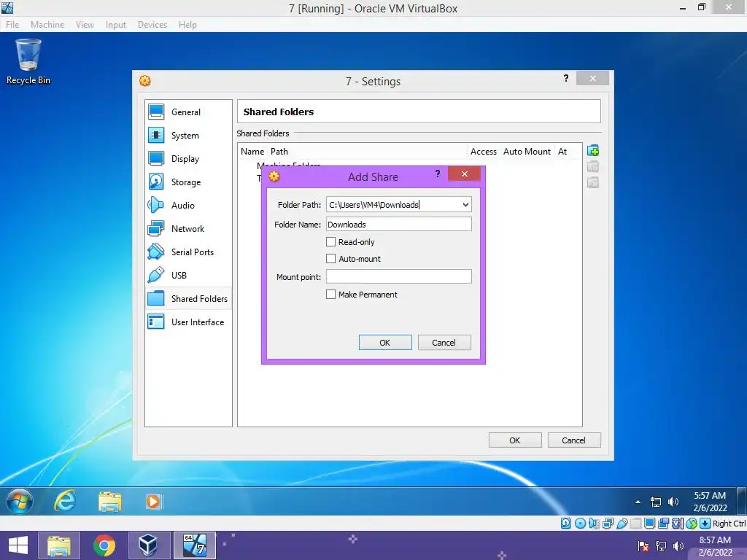Click the audio status icon in VirtualBox bar
747x560 pixels.
click(594, 524)
